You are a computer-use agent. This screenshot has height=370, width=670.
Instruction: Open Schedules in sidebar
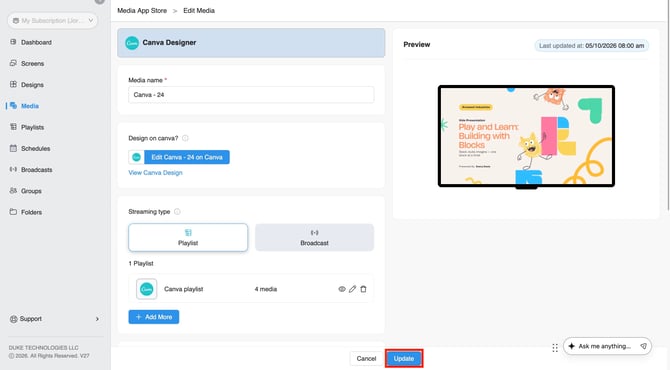(35, 149)
